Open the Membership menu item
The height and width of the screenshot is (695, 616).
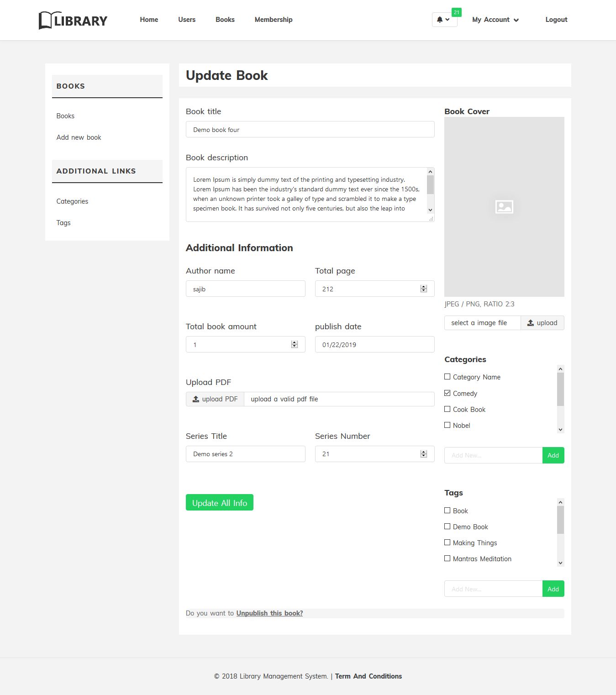(x=274, y=20)
